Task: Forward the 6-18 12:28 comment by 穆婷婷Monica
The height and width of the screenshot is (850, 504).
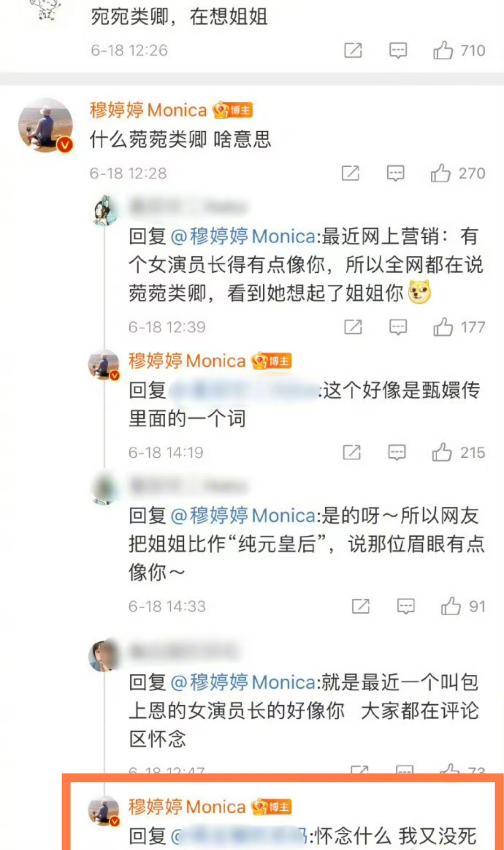Action: [x=350, y=173]
